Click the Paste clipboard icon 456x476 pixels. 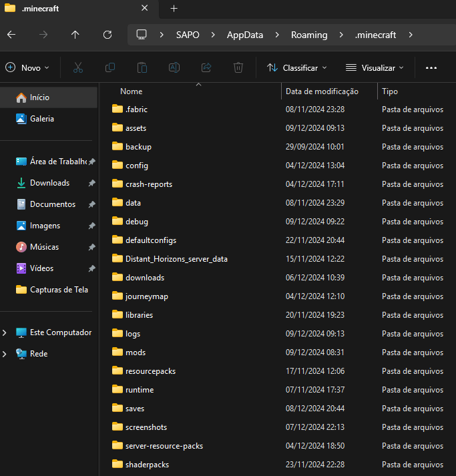142,67
